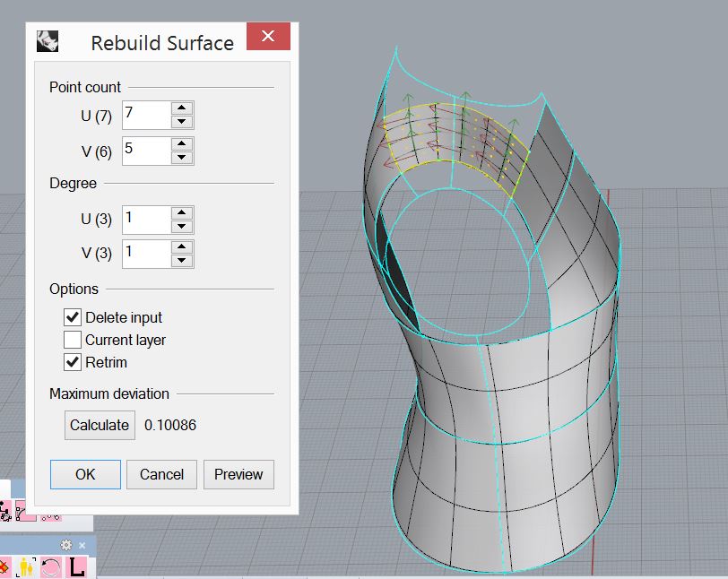Click the Preview button
This screenshot has width=728, height=579.
[238, 474]
